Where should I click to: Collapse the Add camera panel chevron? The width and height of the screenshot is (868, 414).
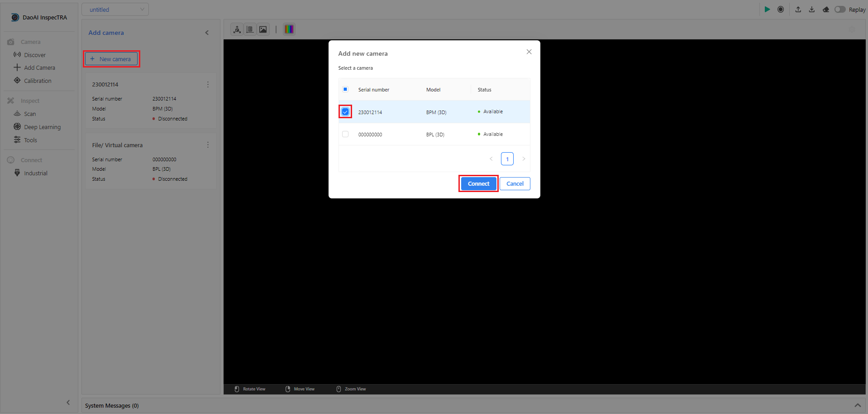tap(207, 33)
